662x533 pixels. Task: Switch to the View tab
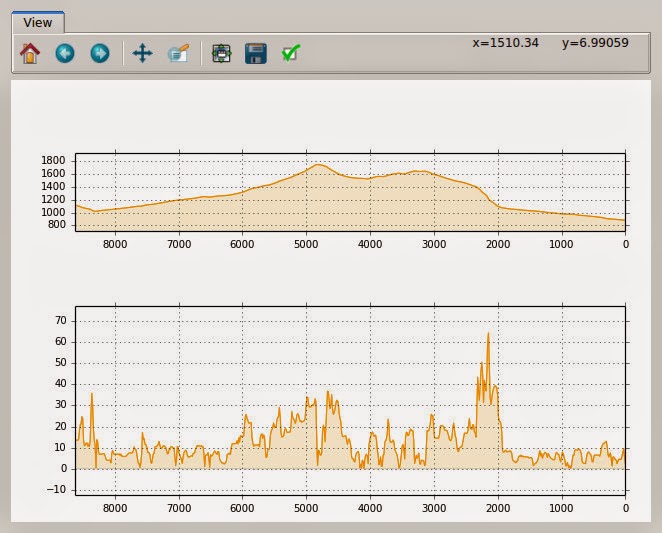(38, 23)
